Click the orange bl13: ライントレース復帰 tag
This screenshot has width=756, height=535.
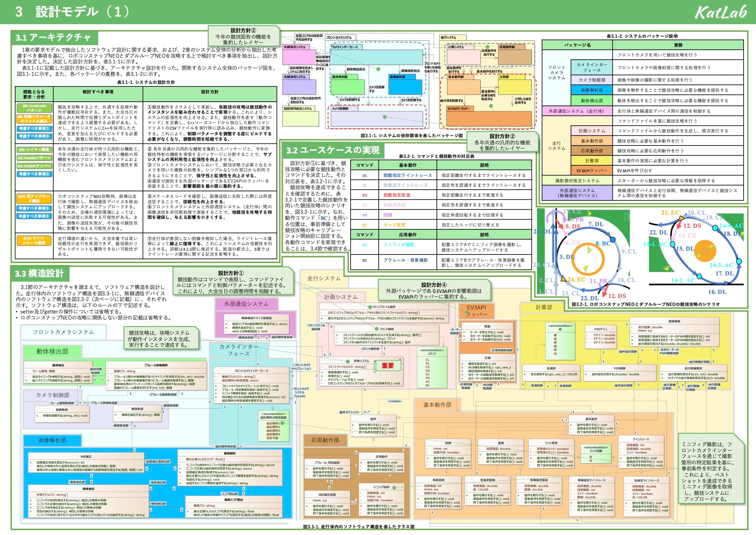pos(34,240)
